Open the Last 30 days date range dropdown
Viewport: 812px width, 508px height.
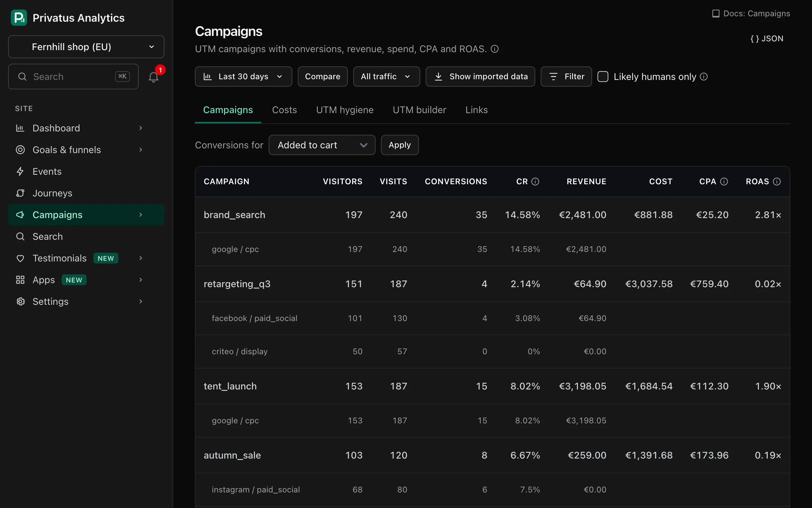point(244,77)
